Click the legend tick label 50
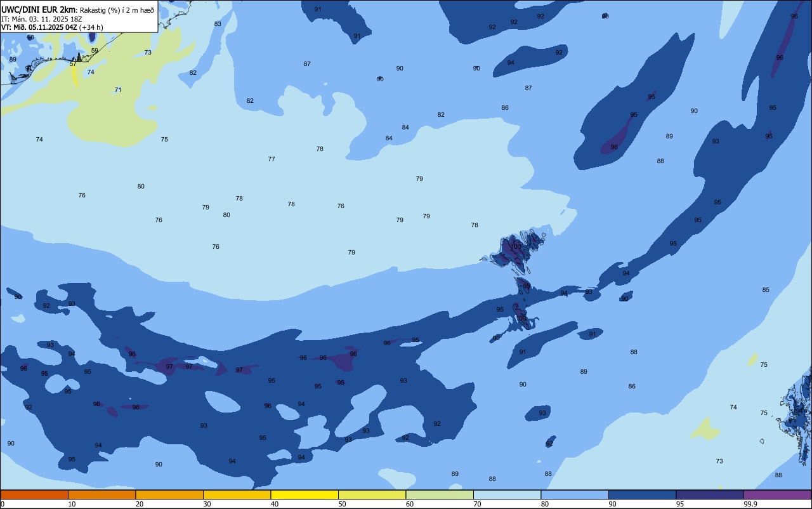Screen dimensions: 812x509 coord(342,504)
